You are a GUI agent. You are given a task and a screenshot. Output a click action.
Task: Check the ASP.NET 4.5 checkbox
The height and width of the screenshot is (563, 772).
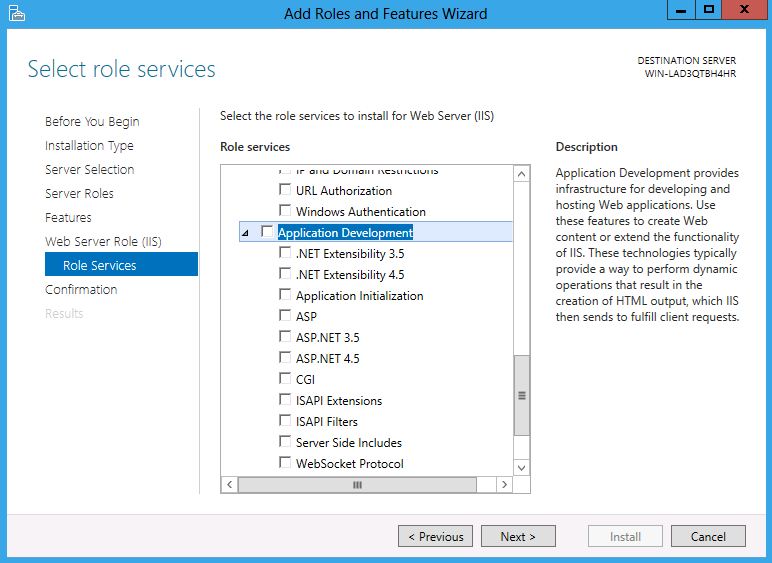[x=285, y=357]
